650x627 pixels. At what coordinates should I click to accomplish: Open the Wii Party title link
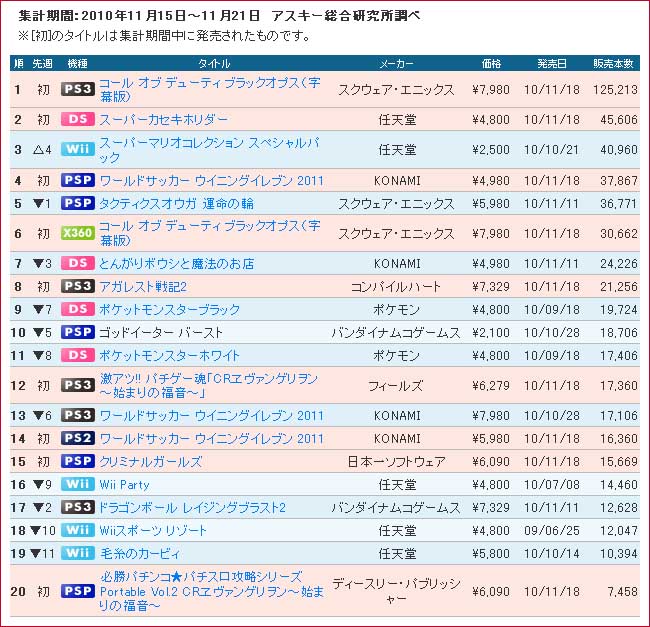click(124, 484)
